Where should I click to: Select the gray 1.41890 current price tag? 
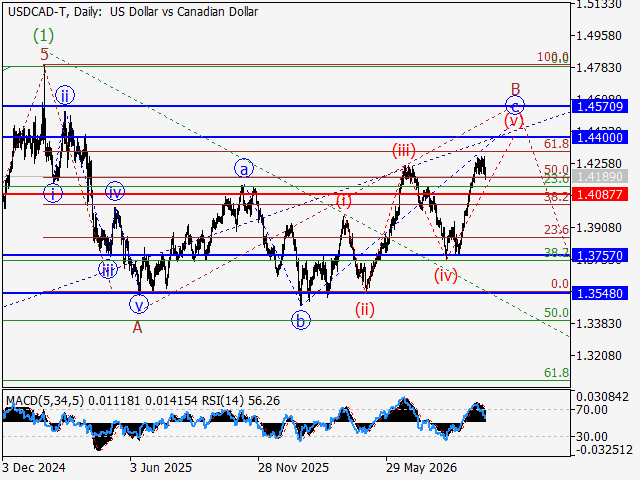click(600, 176)
